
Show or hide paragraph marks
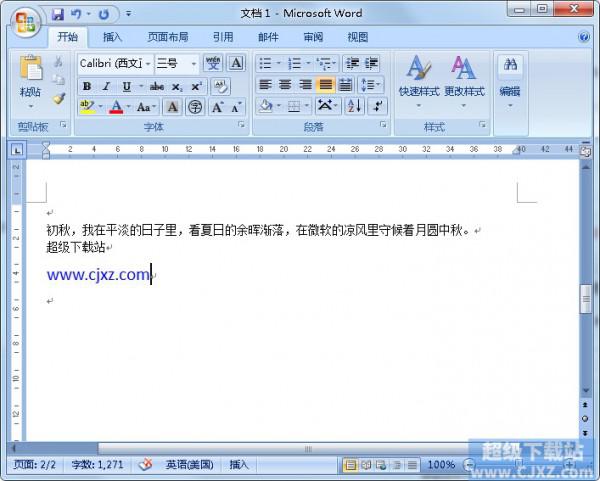pos(377,106)
